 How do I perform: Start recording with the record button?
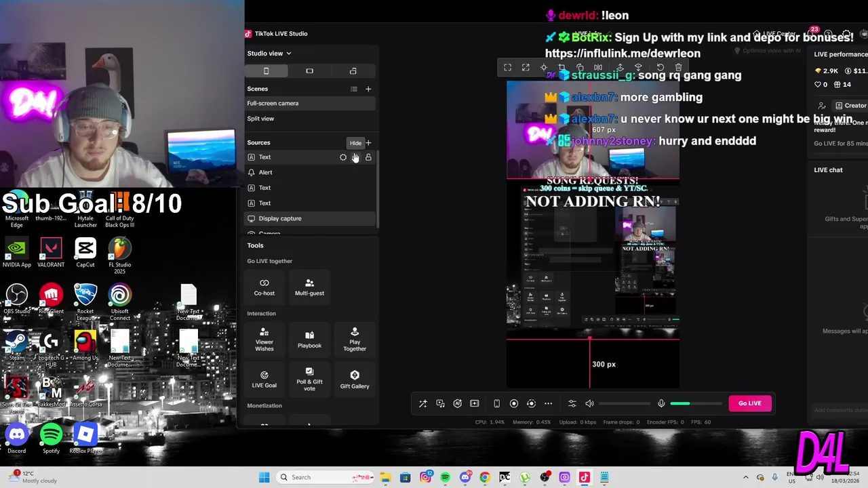coord(514,404)
